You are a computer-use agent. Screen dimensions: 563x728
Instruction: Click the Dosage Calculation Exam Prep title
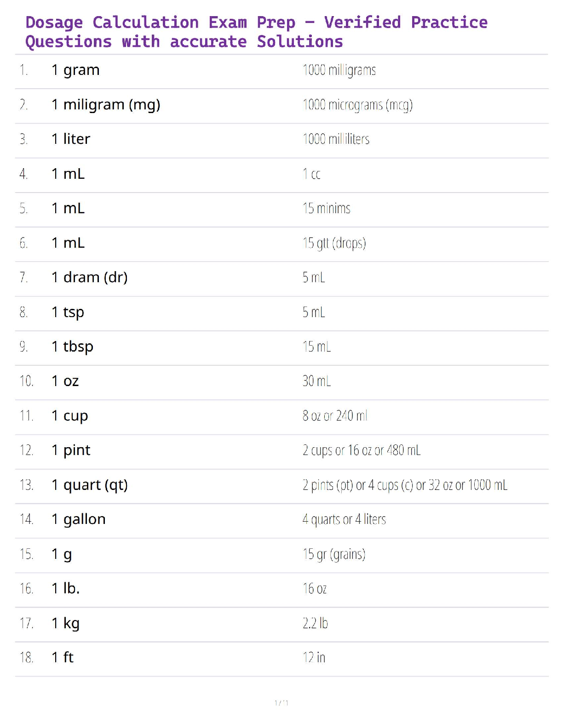click(x=256, y=32)
